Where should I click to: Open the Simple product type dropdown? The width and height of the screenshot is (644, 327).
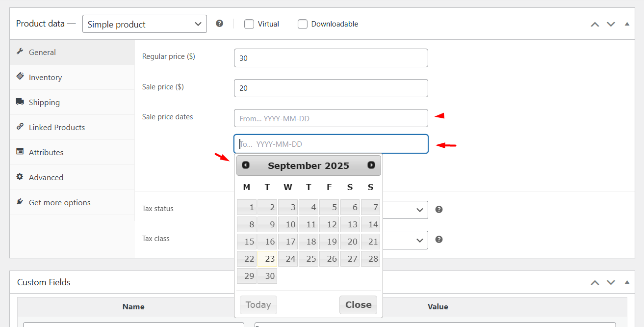pos(144,24)
